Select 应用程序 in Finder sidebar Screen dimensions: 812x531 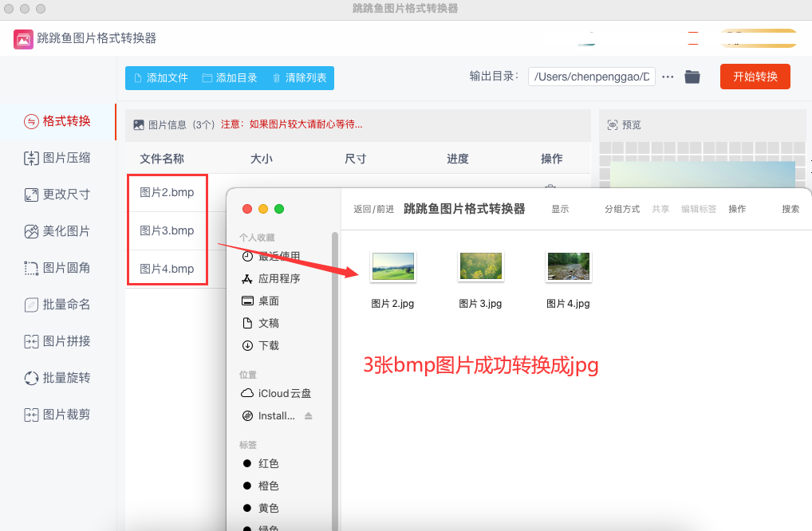coord(278,278)
